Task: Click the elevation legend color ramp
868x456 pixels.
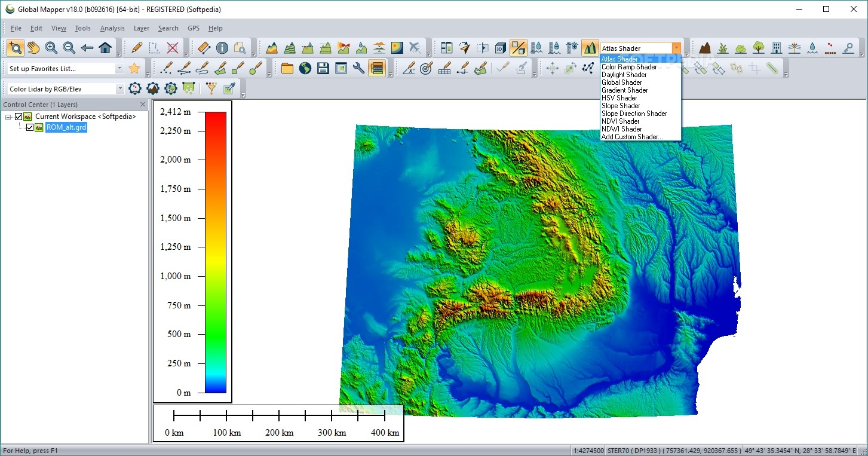Action: 216,252
